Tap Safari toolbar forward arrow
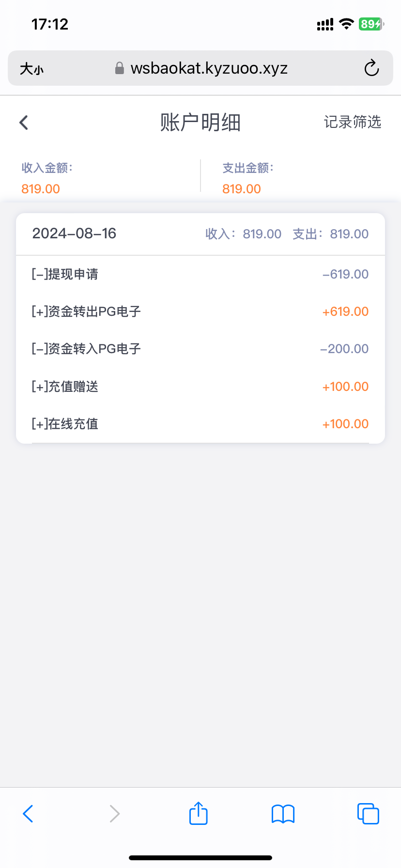 pyautogui.click(x=114, y=814)
